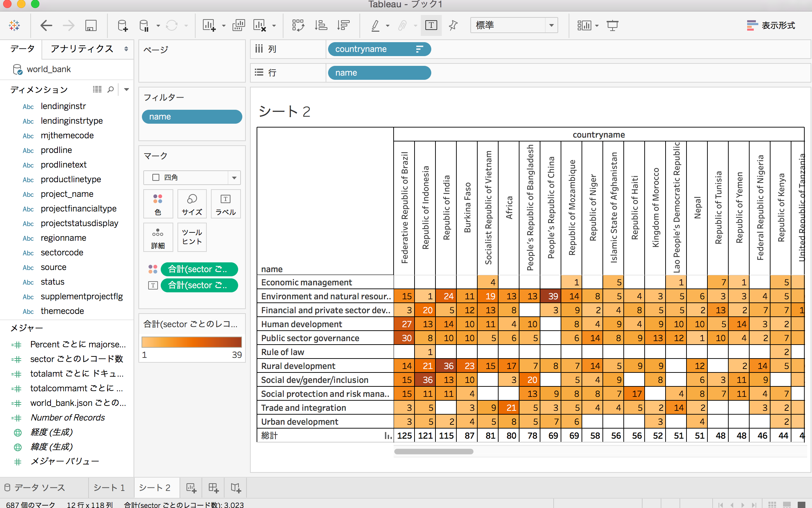Open the show/hide cards icon
Image resolution: width=812 pixels, height=508 pixels.
584,25
